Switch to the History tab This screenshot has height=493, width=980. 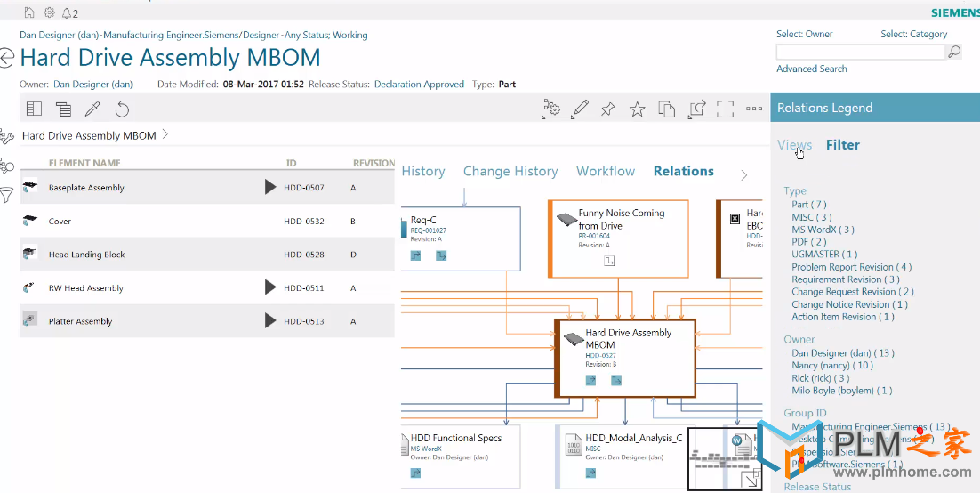coord(423,172)
